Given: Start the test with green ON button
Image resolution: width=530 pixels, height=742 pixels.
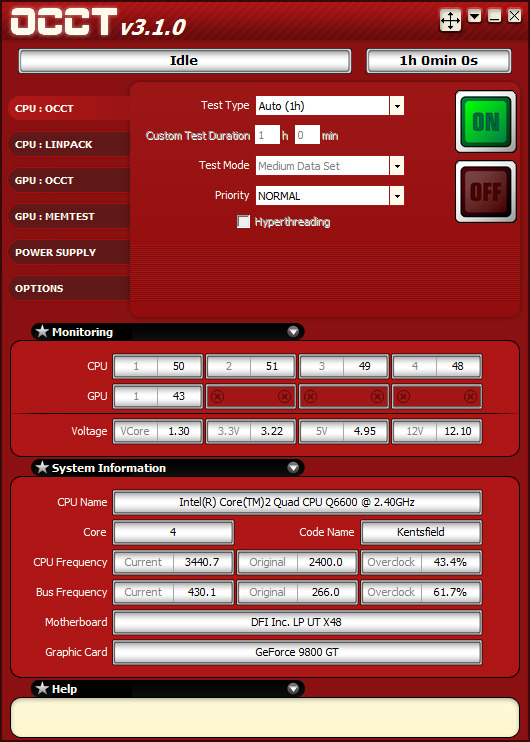Looking at the screenshot, I should pyautogui.click(x=486, y=122).
